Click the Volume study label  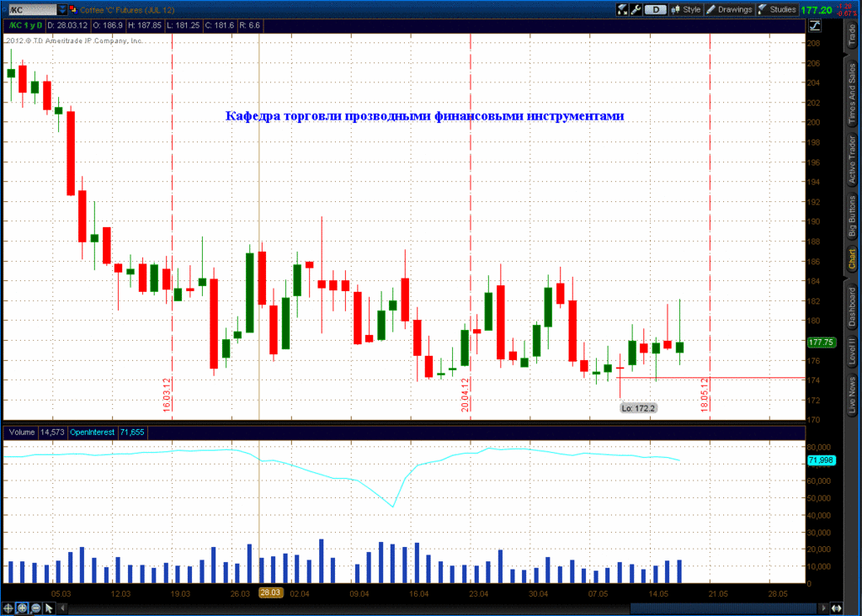point(21,432)
